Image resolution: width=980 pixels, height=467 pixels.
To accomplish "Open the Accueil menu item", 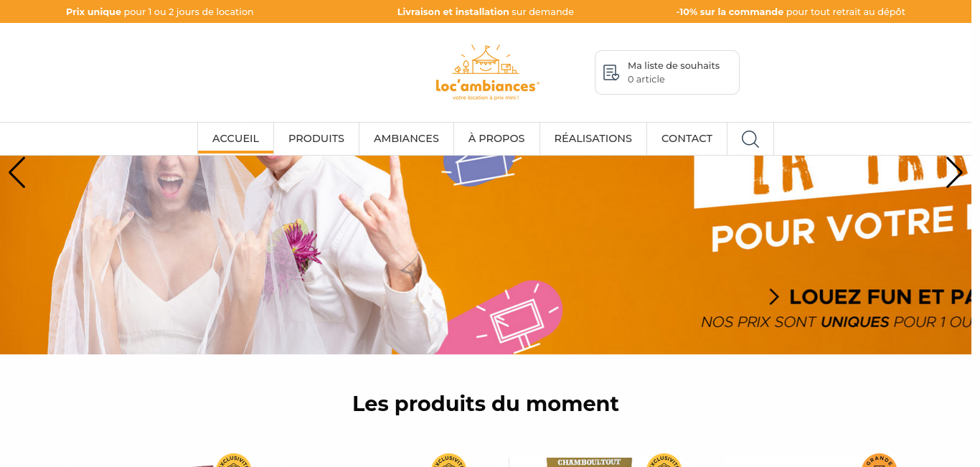I will (235, 138).
